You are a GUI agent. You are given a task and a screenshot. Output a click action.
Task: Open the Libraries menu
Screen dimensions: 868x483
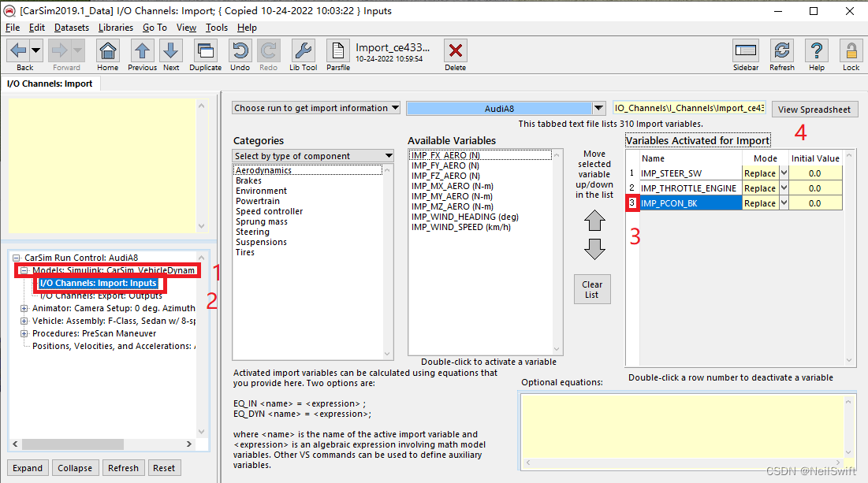(116, 28)
